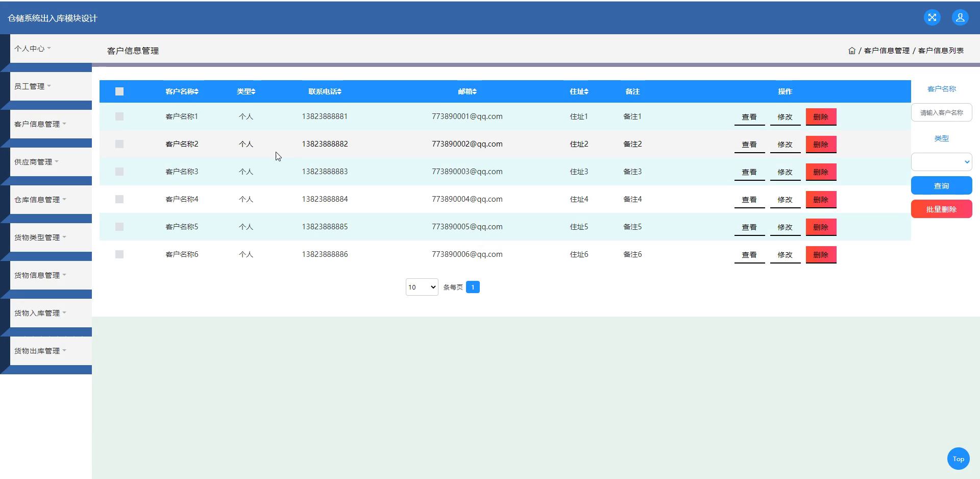Click the Top scroll-to-top button
The width and height of the screenshot is (980, 479).
958,459
